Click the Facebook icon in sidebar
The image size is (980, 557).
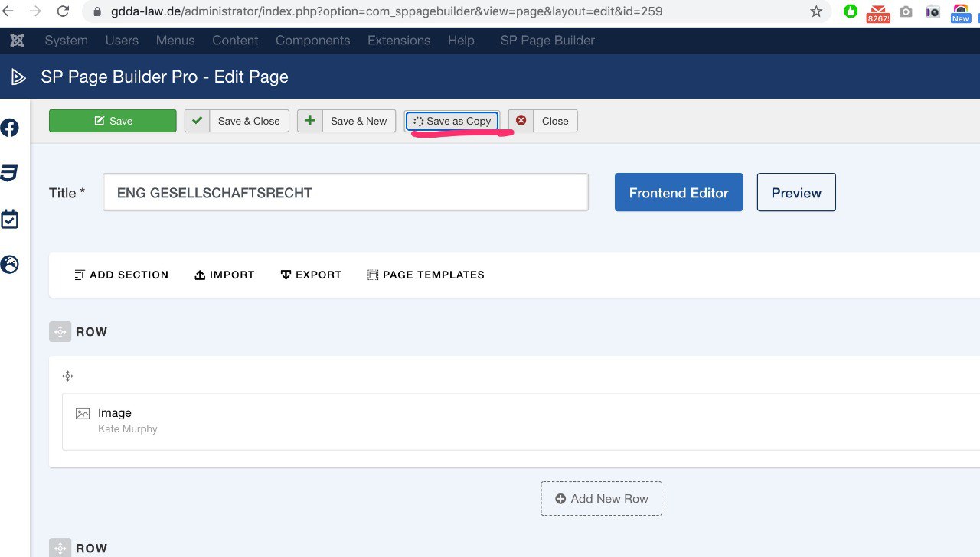coord(10,128)
